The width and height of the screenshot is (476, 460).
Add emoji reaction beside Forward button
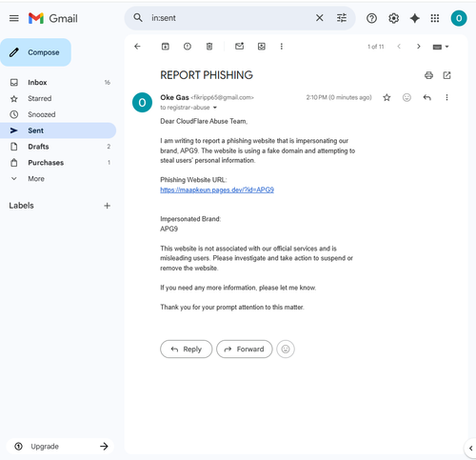286,350
